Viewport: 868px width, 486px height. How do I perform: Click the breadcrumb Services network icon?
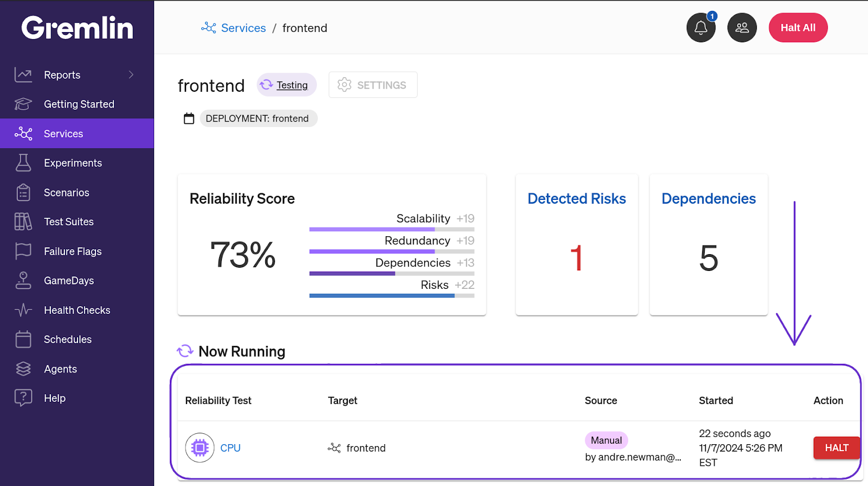(208, 28)
